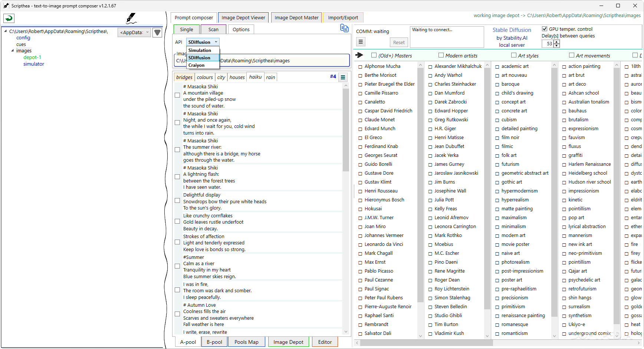Tick the Studio Ghibli checkbox
The height and width of the screenshot is (349, 644).
430,316
